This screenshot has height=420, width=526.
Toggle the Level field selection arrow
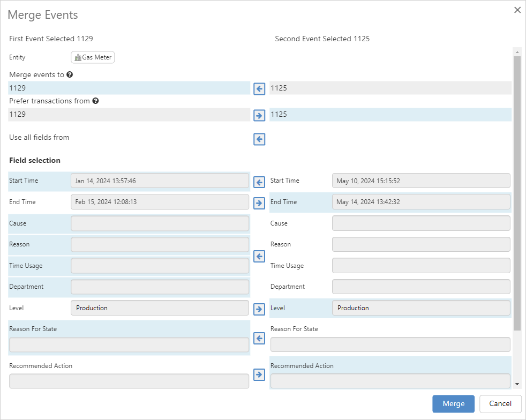pyautogui.click(x=259, y=309)
